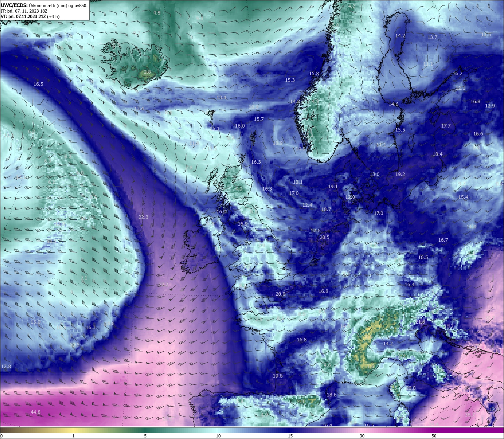The image size is (504, 439).
Task: Click the 2.8 value over Iceland
Action: pyautogui.click(x=147, y=72)
